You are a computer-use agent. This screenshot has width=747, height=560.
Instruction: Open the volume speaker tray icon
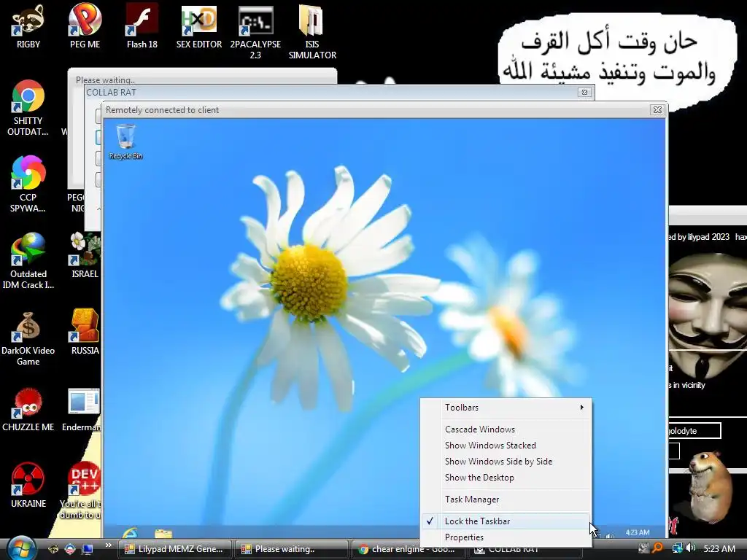[690, 548]
